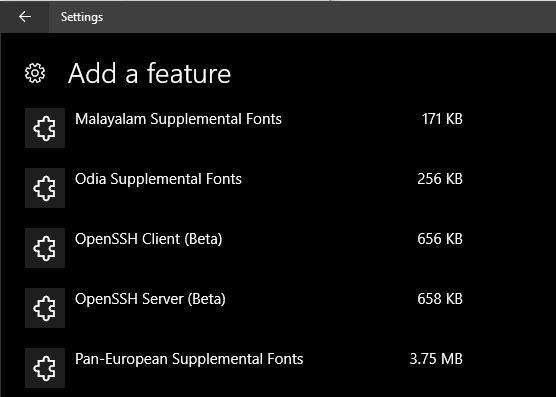Click the 3.75 MB size value

(436, 359)
